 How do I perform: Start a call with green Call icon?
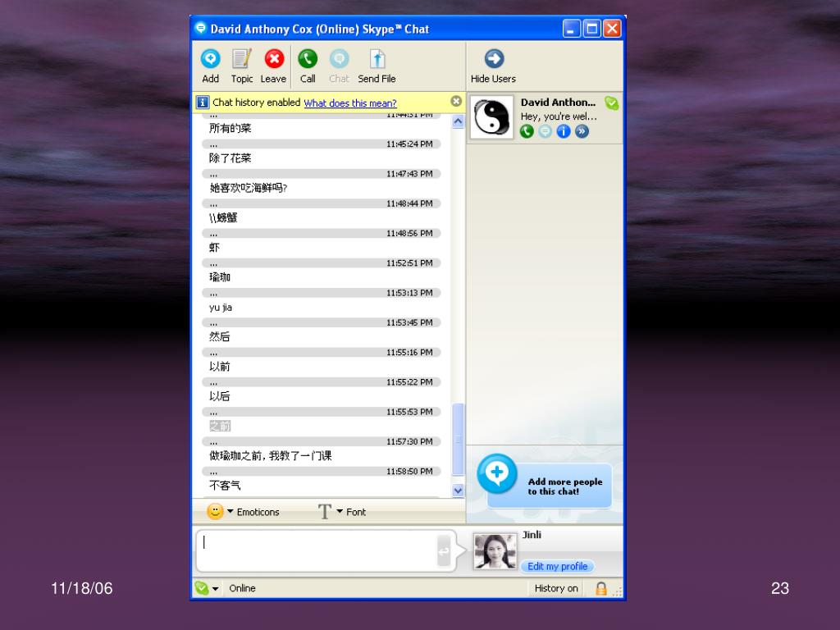tap(308, 58)
